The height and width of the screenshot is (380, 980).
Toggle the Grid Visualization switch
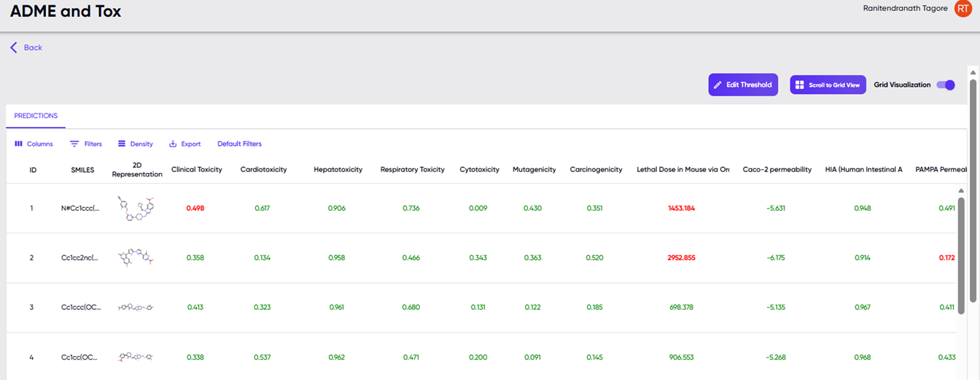coord(946,85)
